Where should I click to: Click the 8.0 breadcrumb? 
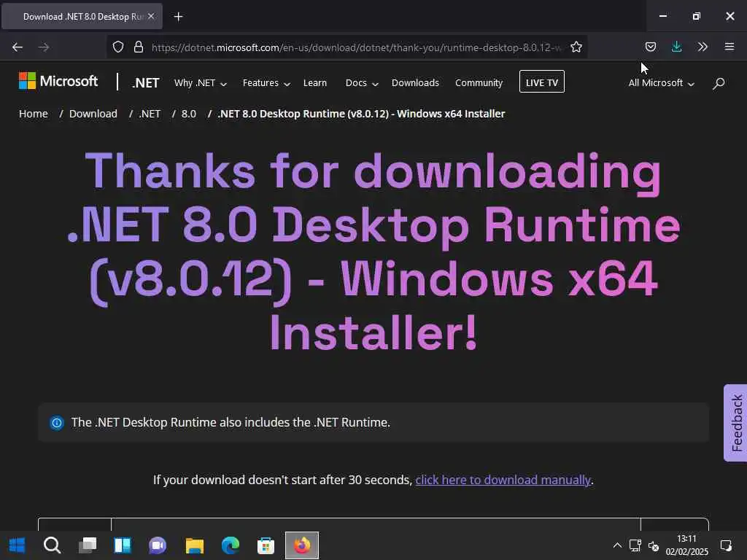point(189,114)
